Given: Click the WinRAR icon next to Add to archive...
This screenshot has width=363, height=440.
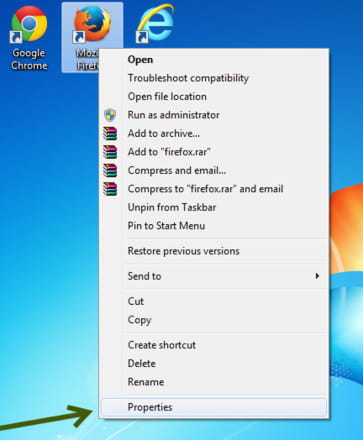Looking at the screenshot, I should pos(110,134).
